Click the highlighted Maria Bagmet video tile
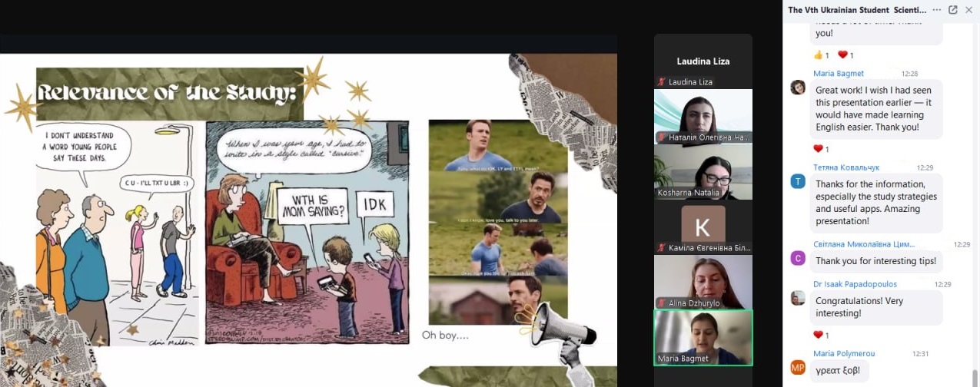 point(703,336)
